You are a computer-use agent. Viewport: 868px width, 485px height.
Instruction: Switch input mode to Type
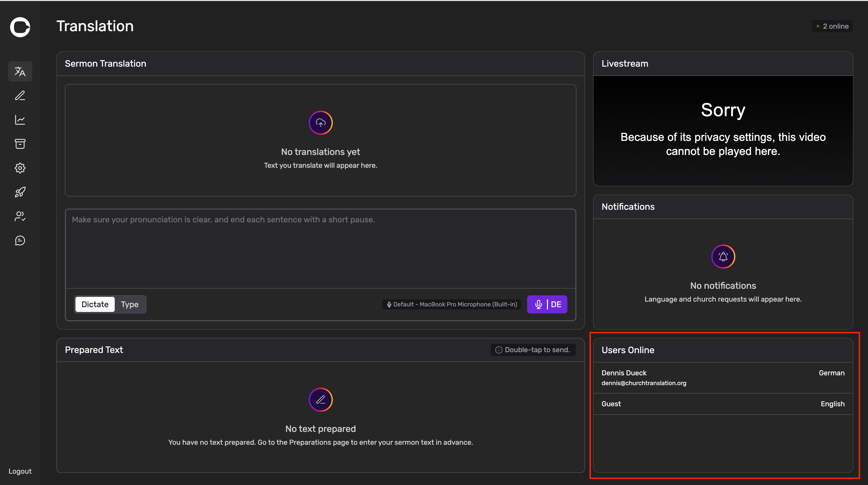click(x=129, y=304)
